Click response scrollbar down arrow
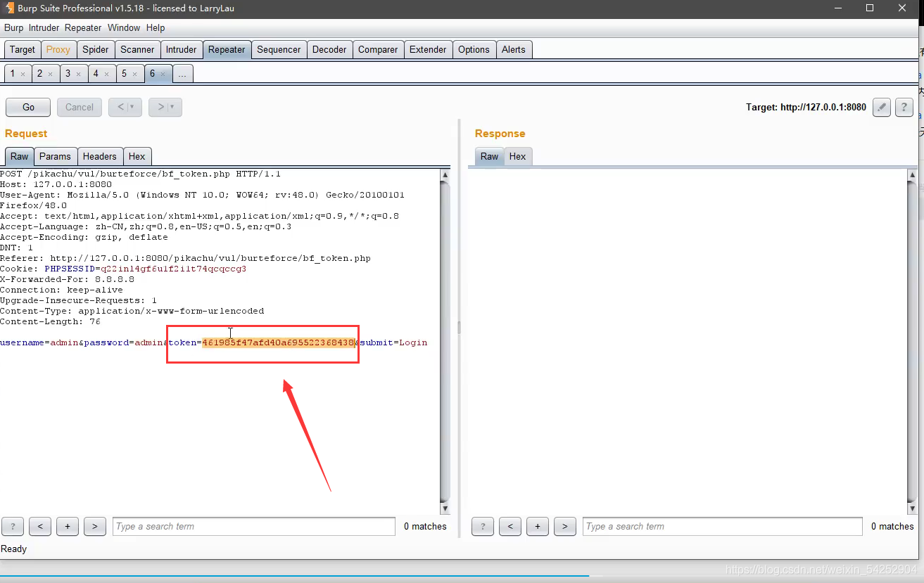 coord(913,508)
